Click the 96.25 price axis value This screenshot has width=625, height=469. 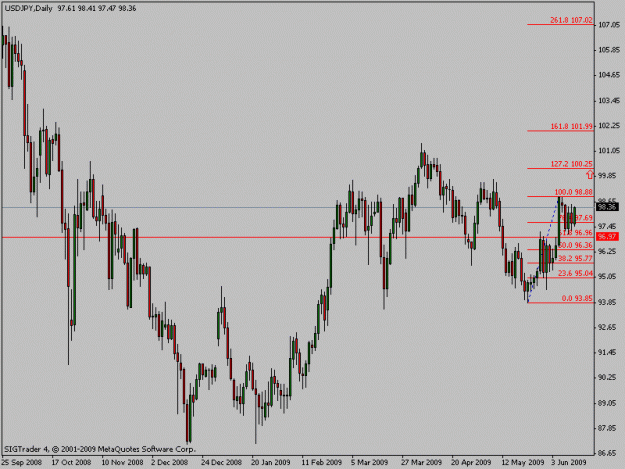tap(609, 251)
